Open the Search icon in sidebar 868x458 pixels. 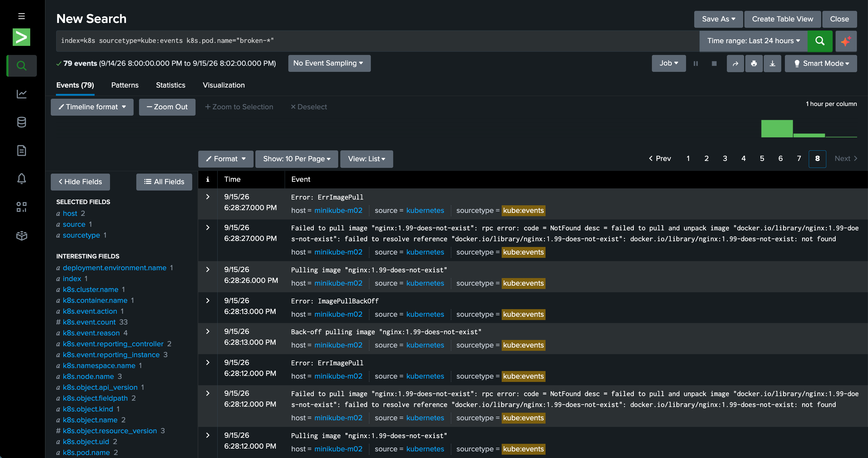pyautogui.click(x=21, y=66)
